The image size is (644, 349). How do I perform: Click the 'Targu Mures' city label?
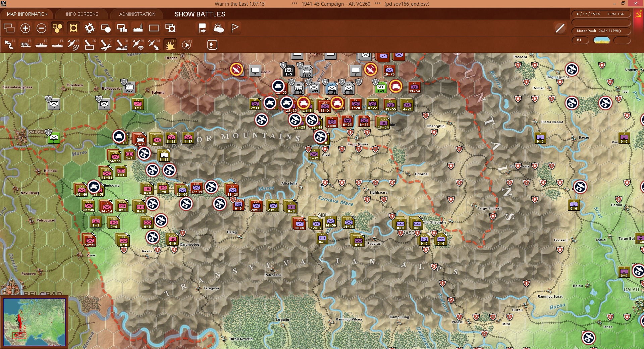pyautogui.click(x=357, y=144)
